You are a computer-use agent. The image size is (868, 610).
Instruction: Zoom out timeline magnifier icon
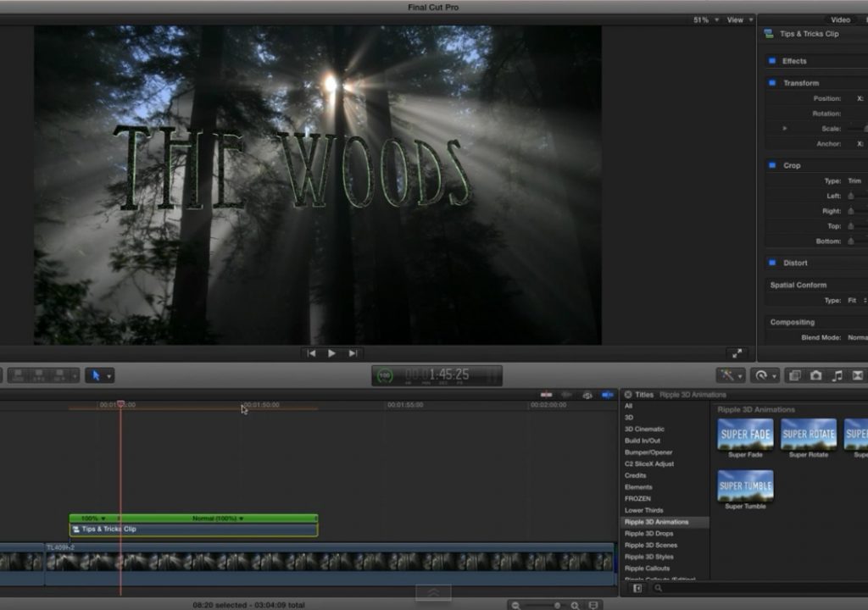(x=515, y=606)
